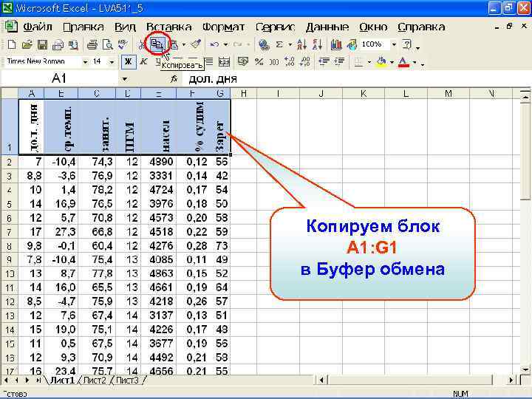This screenshot has height=399, width=532.
Task: Select the Лист1 sheet tab
Action: point(62,381)
